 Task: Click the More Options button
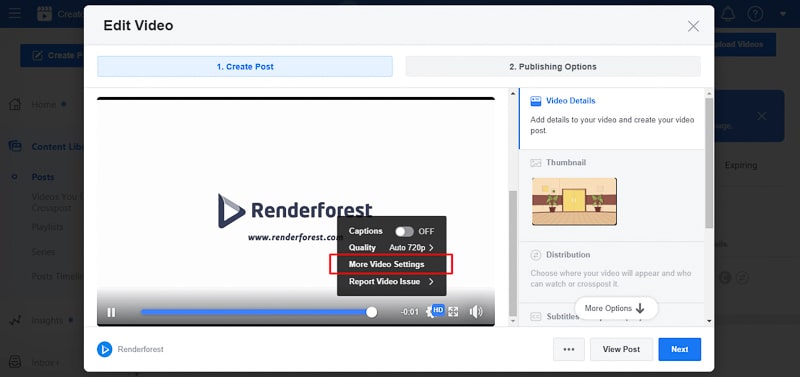(615, 308)
